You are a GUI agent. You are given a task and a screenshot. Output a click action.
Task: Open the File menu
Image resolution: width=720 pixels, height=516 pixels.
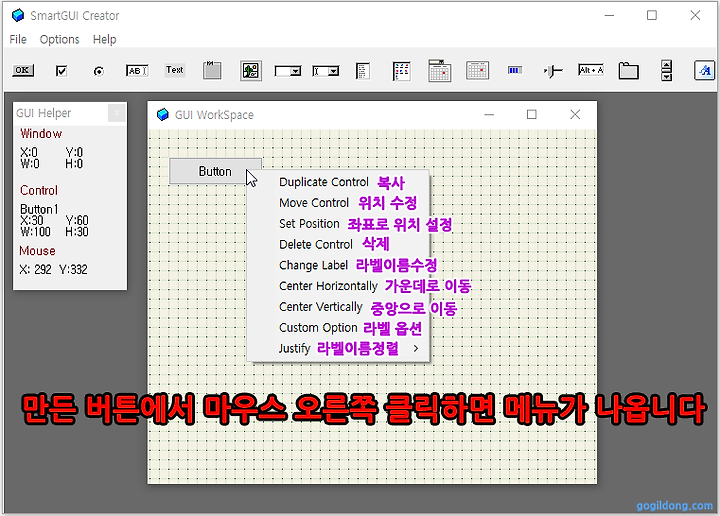point(18,39)
